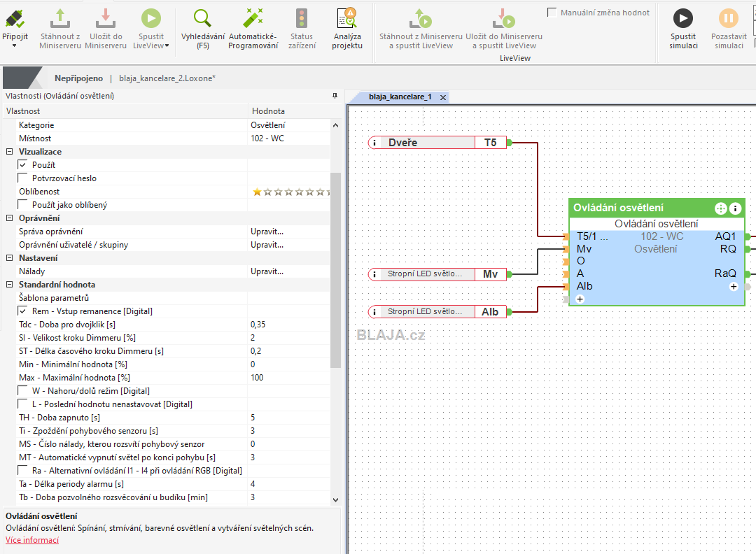The image size is (756, 554).
Task: Click the Vlastnost column header
Action: pos(125,111)
